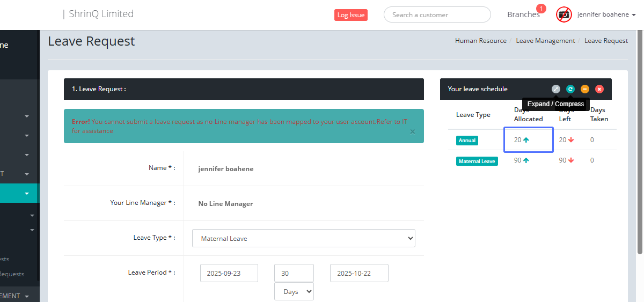Refresh the leave schedule panel
This screenshot has width=644, height=302.
point(570,89)
